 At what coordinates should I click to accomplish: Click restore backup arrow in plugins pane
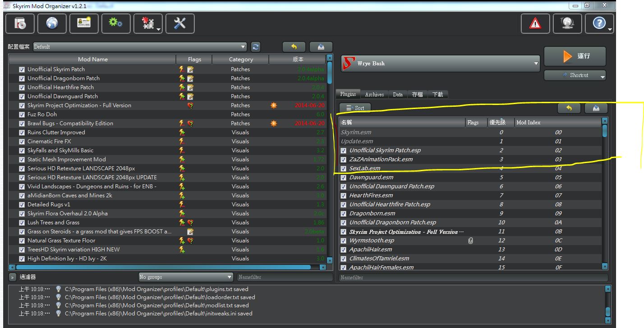pos(569,108)
